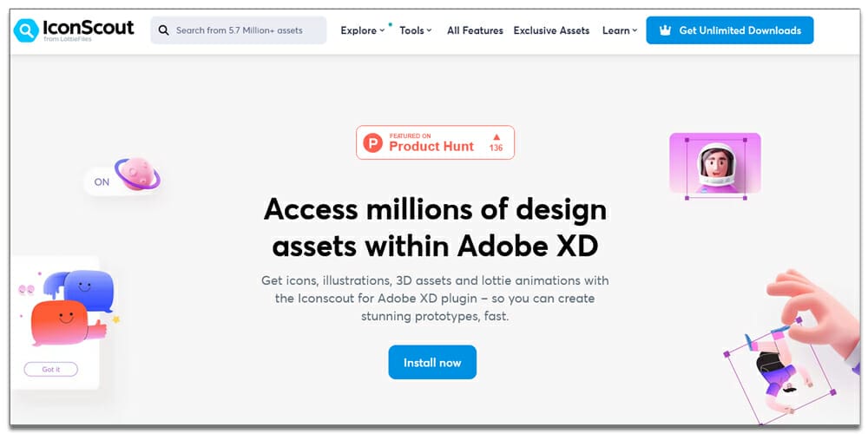868x434 pixels.
Task: Click the magnifier icon in search bar
Action: tap(163, 30)
